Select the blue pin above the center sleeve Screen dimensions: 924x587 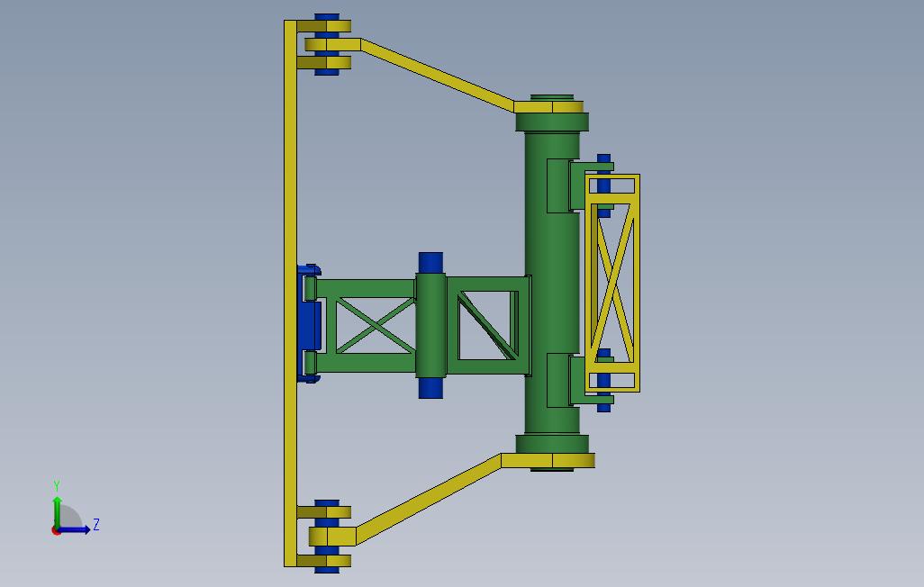point(430,263)
